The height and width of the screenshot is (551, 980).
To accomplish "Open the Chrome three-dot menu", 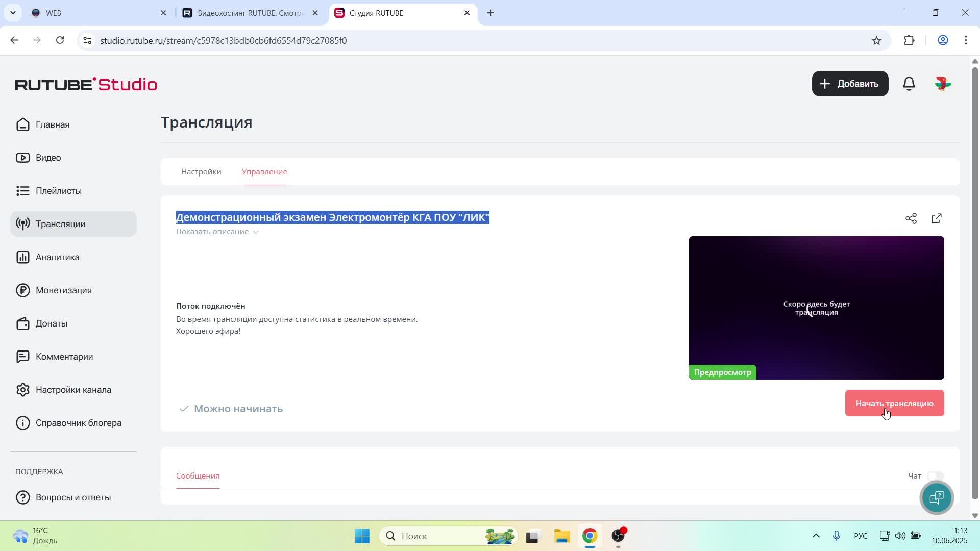I will (x=966, y=40).
